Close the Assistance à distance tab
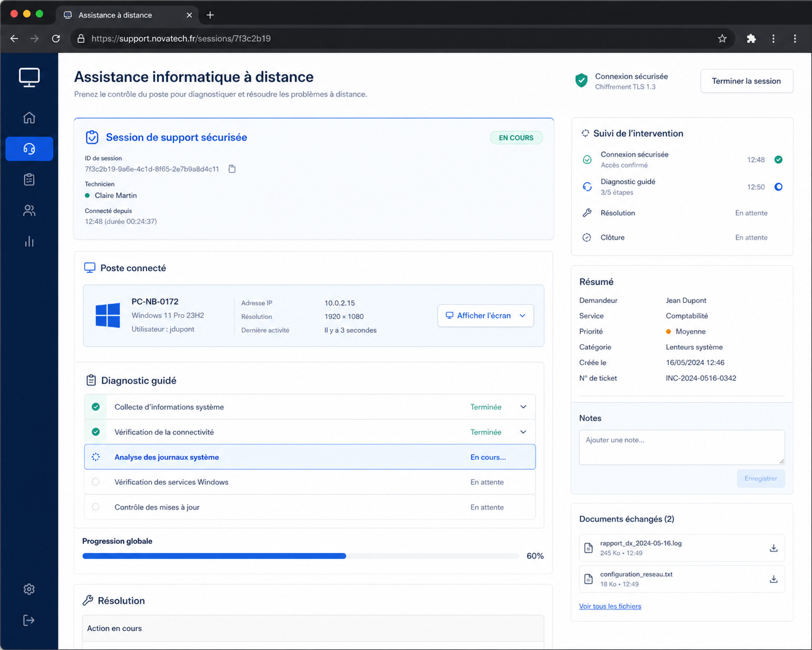812x650 pixels. tap(189, 15)
